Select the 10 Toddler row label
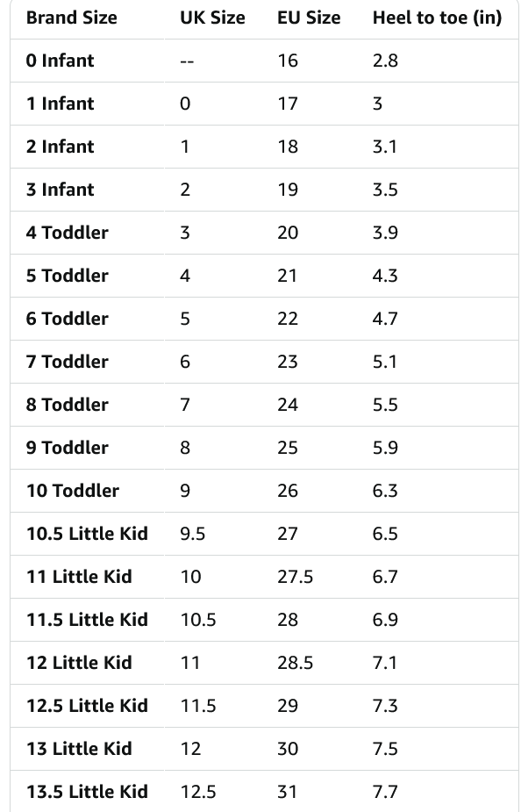The image size is (521, 812). [x=73, y=491]
